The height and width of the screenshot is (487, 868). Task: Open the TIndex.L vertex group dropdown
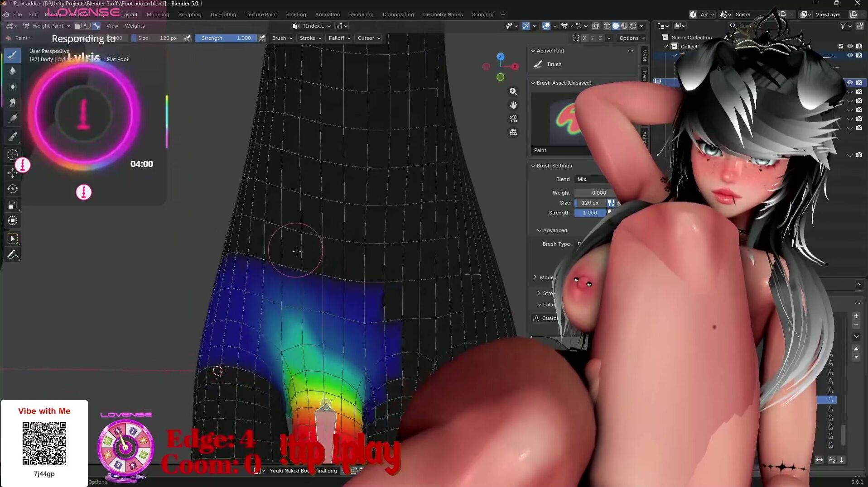pos(312,26)
